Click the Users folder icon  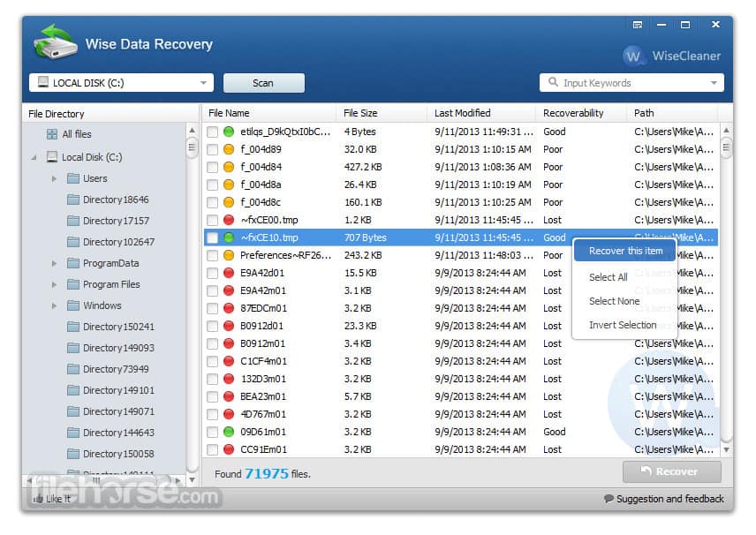coord(73,178)
